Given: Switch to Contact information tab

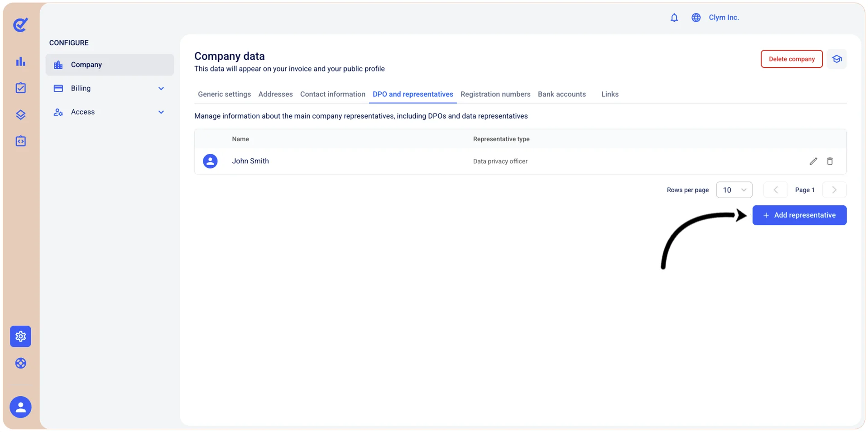Looking at the screenshot, I should (332, 94).
